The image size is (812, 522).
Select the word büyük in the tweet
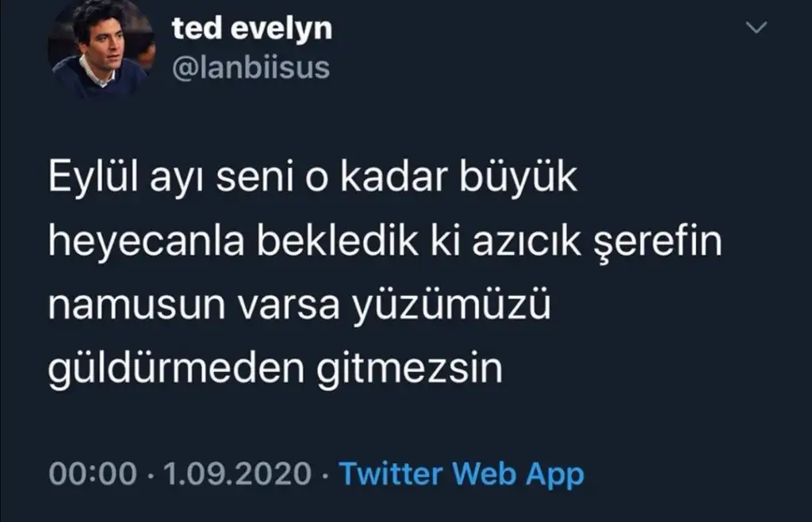pyautogui.click(x=519, y=178)
